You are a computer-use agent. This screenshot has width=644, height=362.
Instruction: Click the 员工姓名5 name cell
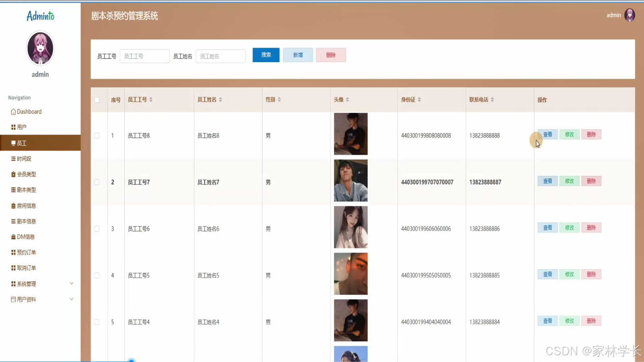click(208, 275)
